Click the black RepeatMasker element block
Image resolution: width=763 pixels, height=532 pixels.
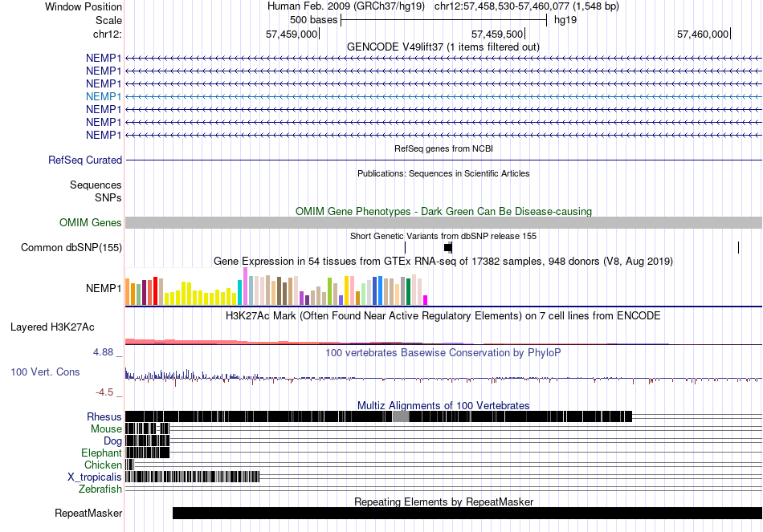(467, 513)
